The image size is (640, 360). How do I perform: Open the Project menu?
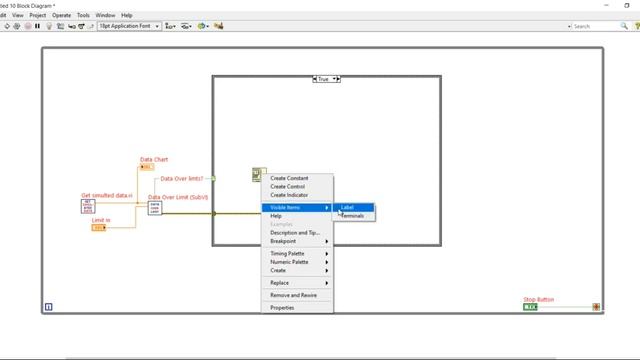pyautogui.click(x=38, y=15)
